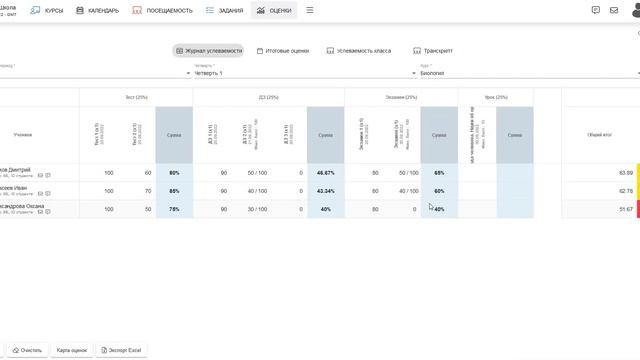
Task: Open the mail envelope icon
Action: [614, 10]
